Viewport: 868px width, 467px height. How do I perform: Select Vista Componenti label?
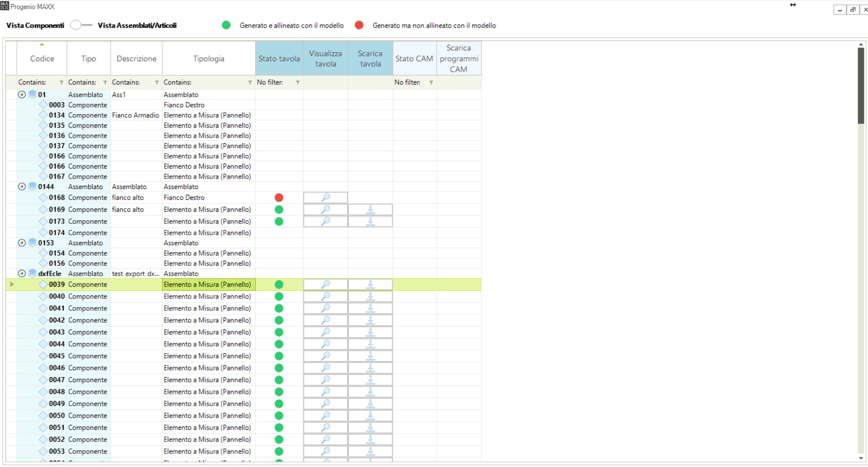pyautogui.click(x=35, y=25)
